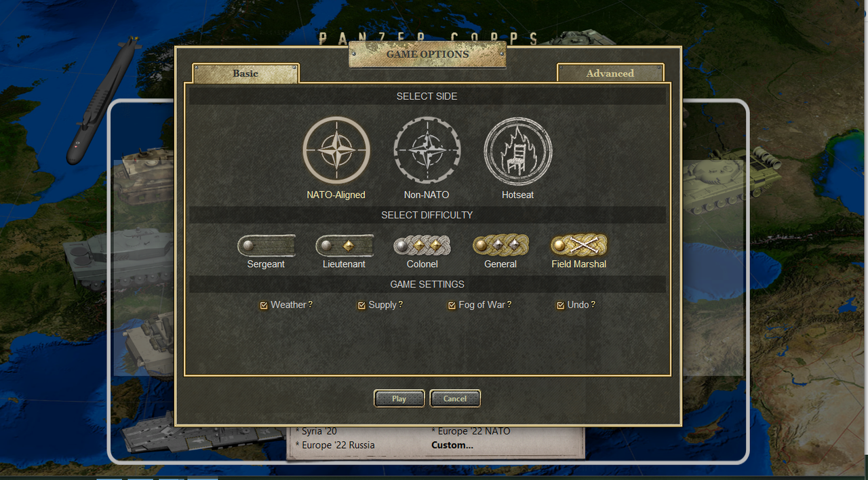Select the NATO-Aligned side emblem
This screenshot has height=480, width=868.
(x=336, y=151)
